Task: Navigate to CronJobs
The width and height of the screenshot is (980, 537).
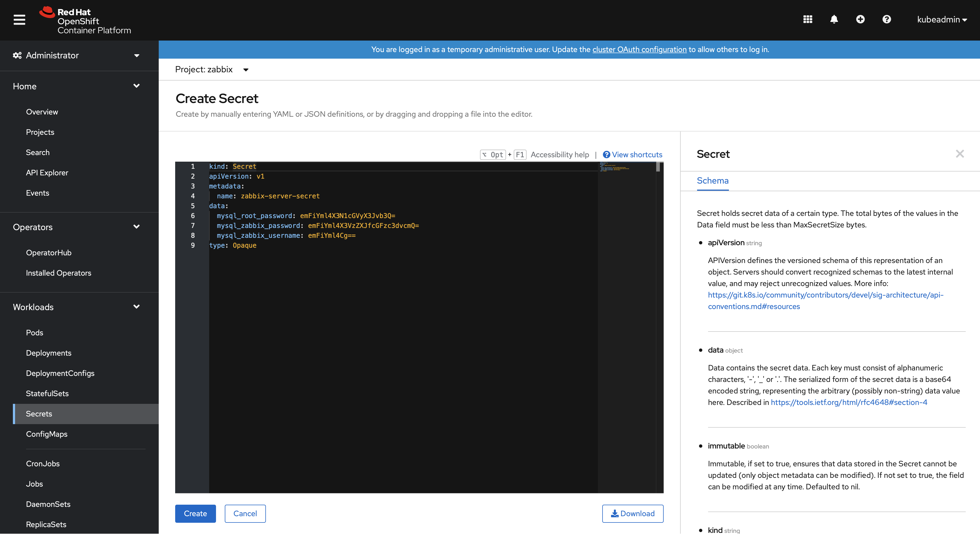Action: click(42, 464)
